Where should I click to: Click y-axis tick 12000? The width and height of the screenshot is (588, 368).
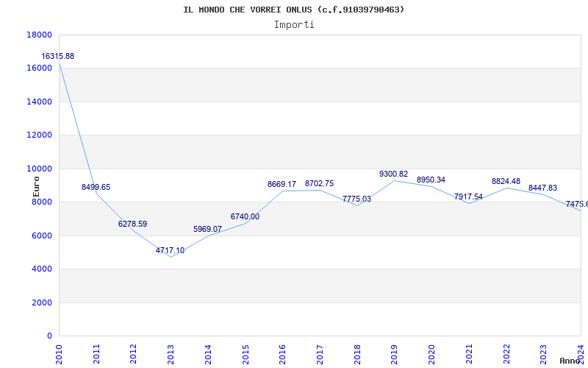(x=39, y=135)
